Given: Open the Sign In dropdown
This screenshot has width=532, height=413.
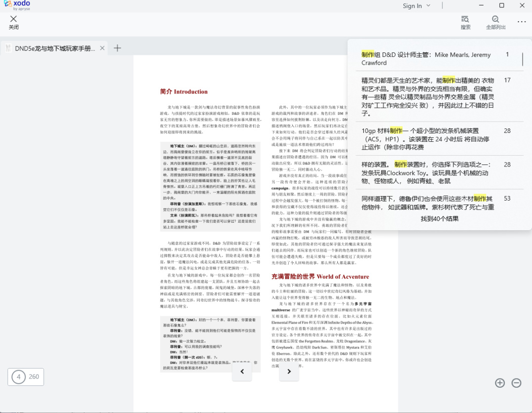Looking at the screenshot, I should tap(416, 6).
